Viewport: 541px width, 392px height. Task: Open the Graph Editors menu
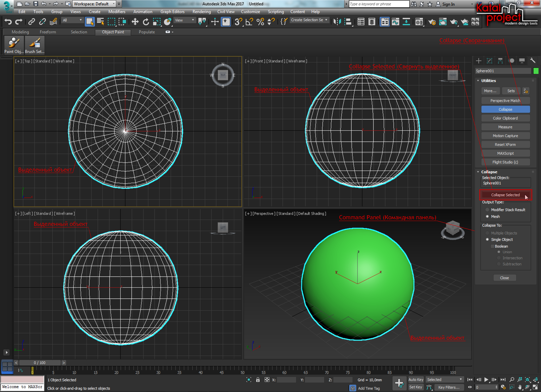pyautogui.click(x=172, y=12)
